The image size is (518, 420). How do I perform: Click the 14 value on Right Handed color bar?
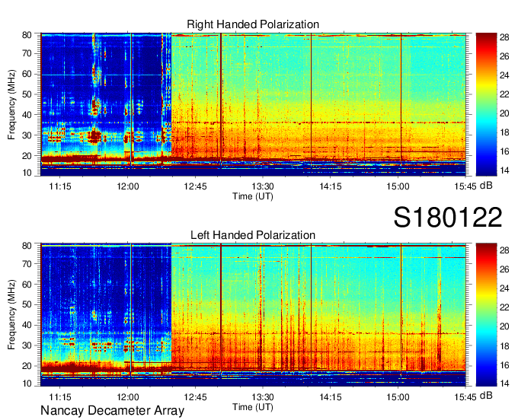click(x=504, y=170)
